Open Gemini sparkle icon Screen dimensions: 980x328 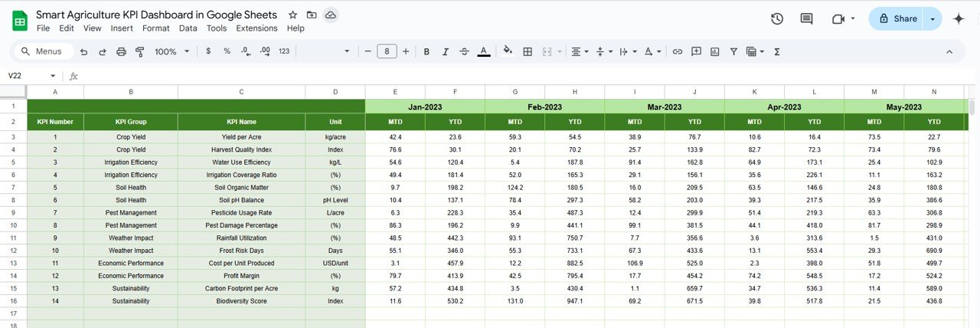coord(959,19)
